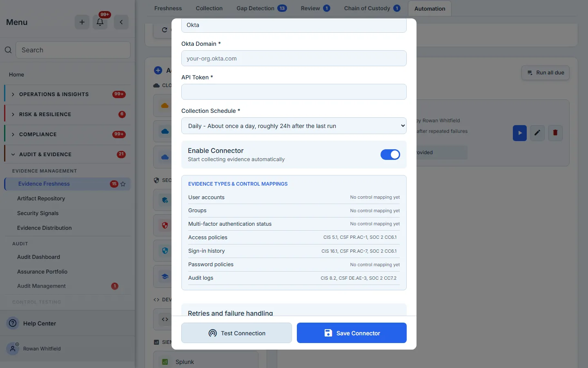Click the Access policies mapping row
Image resolution: width=588 pixels, height=368 pixels.
point(294,238)
